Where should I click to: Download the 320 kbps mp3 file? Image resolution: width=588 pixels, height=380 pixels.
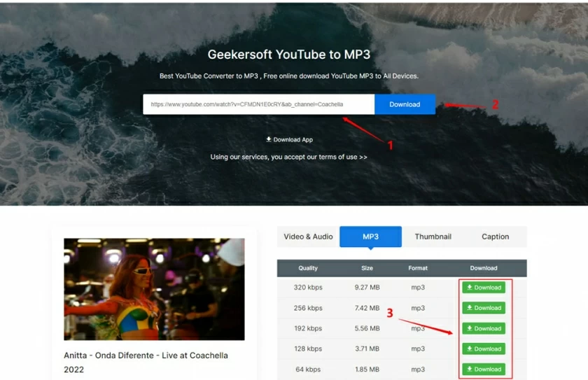(484, 288)
